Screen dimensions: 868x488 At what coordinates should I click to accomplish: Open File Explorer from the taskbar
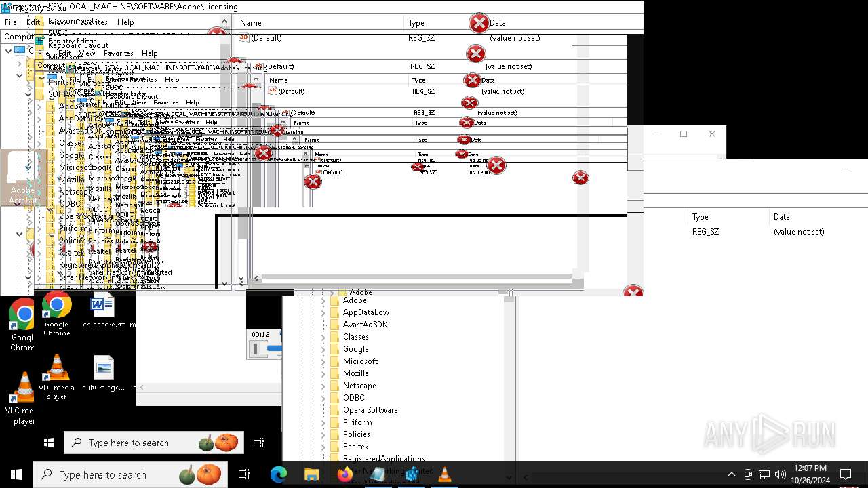[311, 474]
